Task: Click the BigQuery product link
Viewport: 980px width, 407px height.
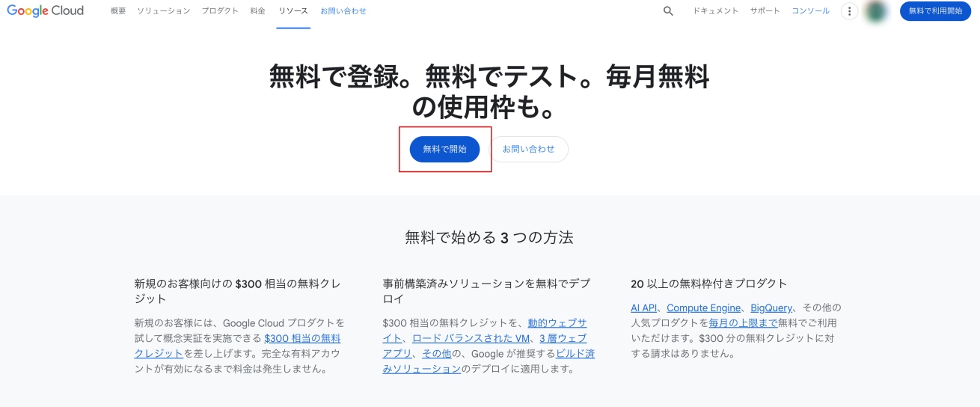Action: click(771, 307)
